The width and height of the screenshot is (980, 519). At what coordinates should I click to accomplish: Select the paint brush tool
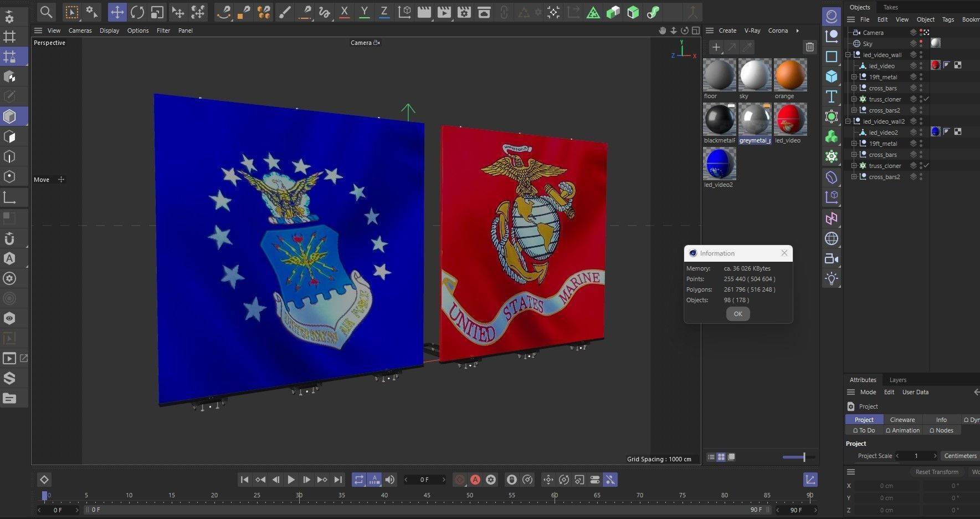coord(284,12)
